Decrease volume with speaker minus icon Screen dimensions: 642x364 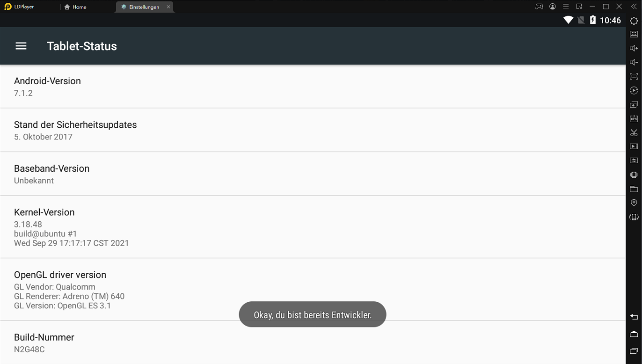coord(634,62)
